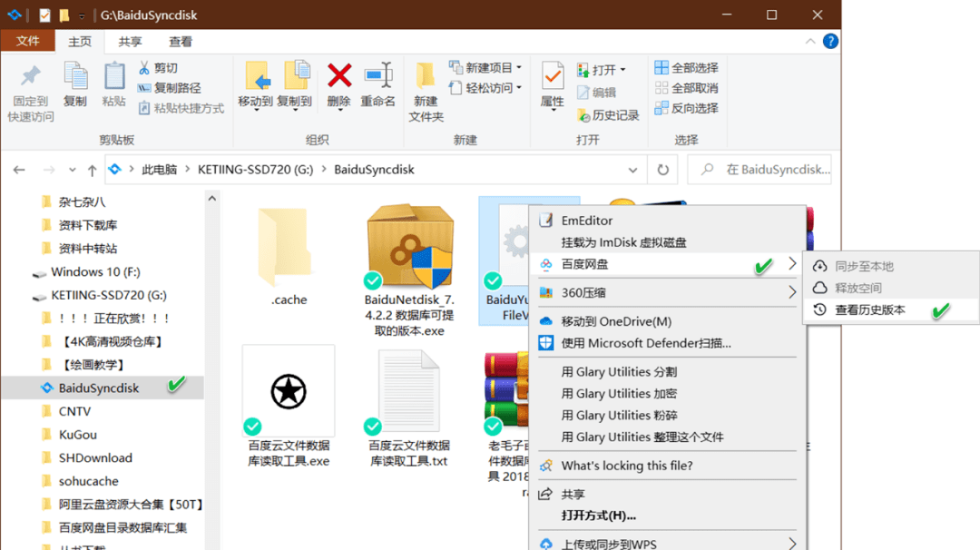Click the Properties (属性) ribbon icon
The height and width of the screenshot is (550, 980).
click(553, 76)
